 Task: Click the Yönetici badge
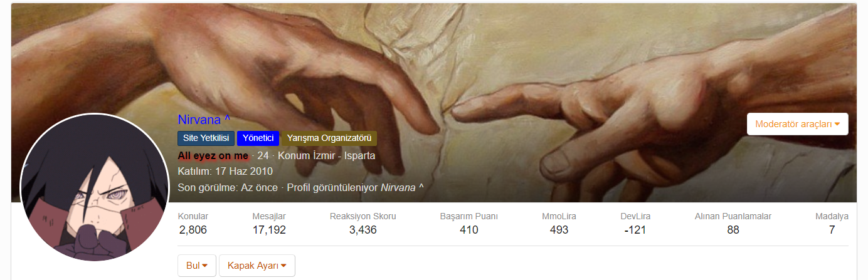[258, 138]
